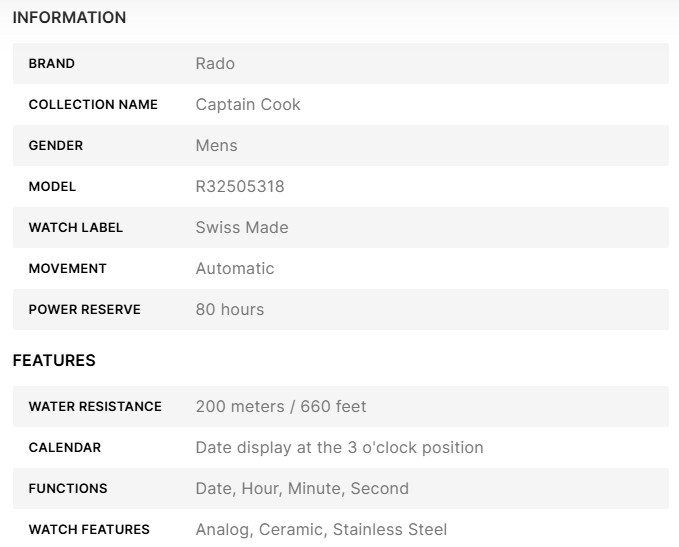The image size is (679, 547).
Task: Click the MOVEMENT row label
Action: pos(67,269)
